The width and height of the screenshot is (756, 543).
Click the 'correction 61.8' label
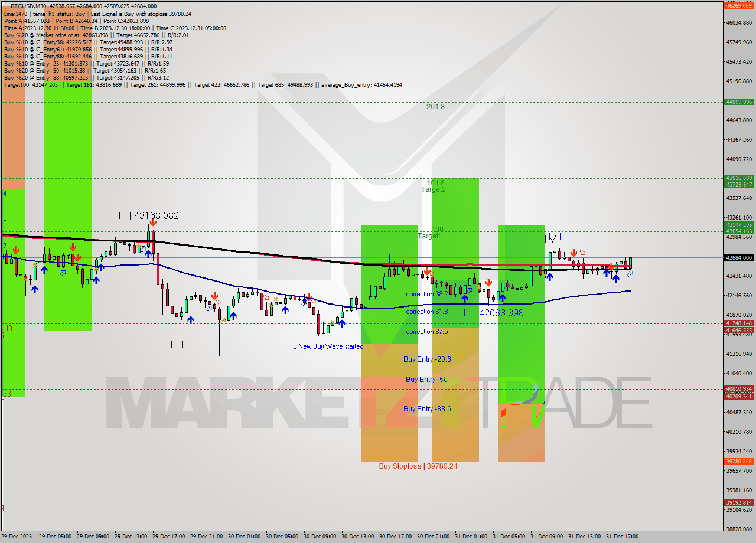tap(426, 312)
